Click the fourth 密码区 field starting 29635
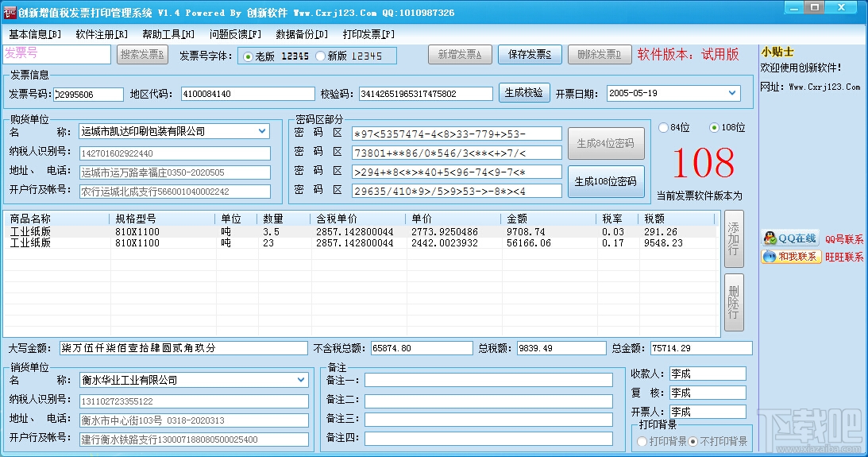868x457 pixels. click(457, 191)
